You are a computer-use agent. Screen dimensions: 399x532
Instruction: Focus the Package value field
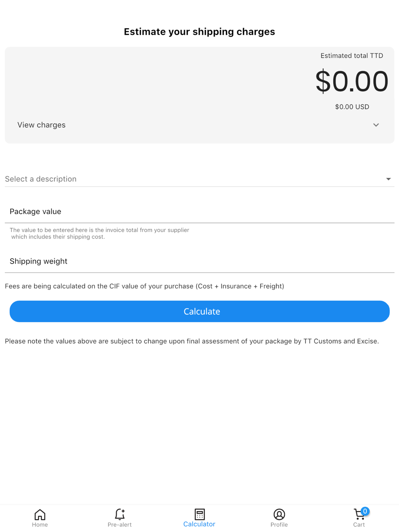(199, 212)
